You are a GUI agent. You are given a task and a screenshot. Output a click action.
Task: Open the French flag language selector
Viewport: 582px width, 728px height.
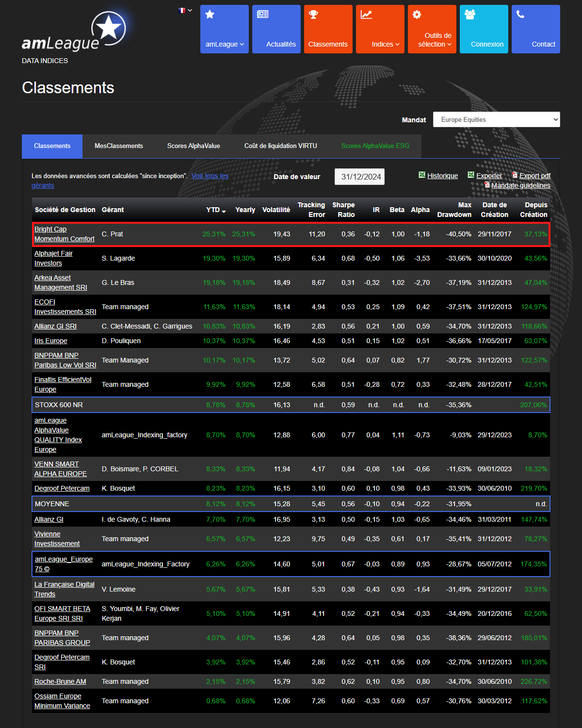click(x=185, y=10)
